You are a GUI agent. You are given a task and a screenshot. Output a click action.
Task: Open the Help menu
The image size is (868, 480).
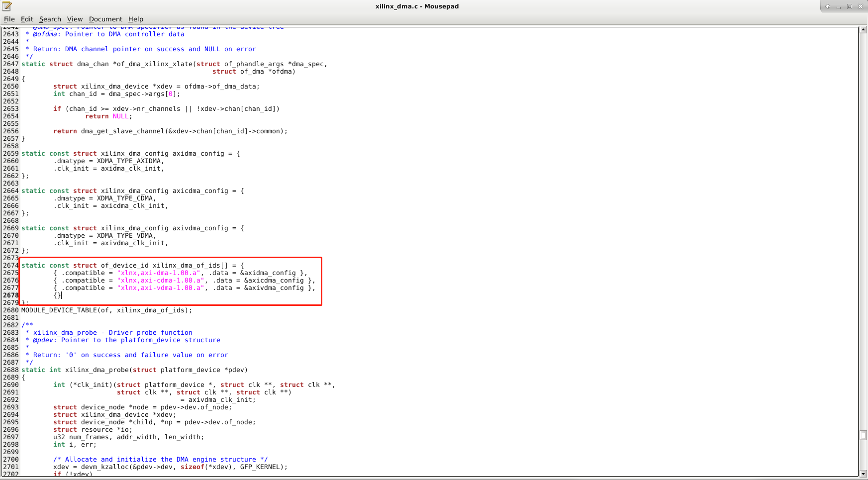(x=135, y=19)
